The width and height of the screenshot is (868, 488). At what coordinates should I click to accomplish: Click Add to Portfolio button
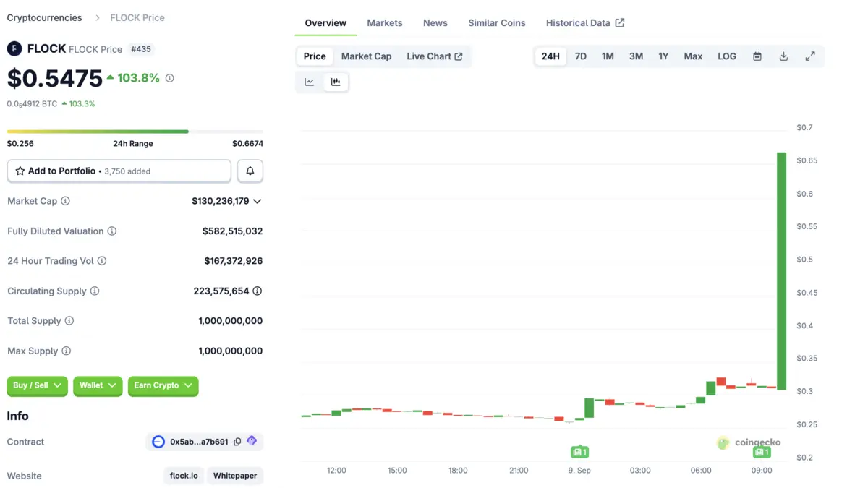pyautogui.click(x=119, y=171)
